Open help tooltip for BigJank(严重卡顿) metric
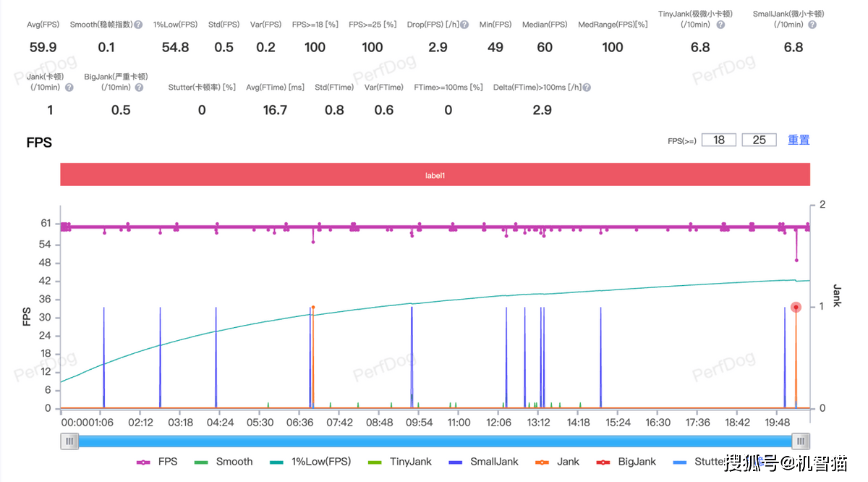Viewport: 868px width, 482px height. 139,88
